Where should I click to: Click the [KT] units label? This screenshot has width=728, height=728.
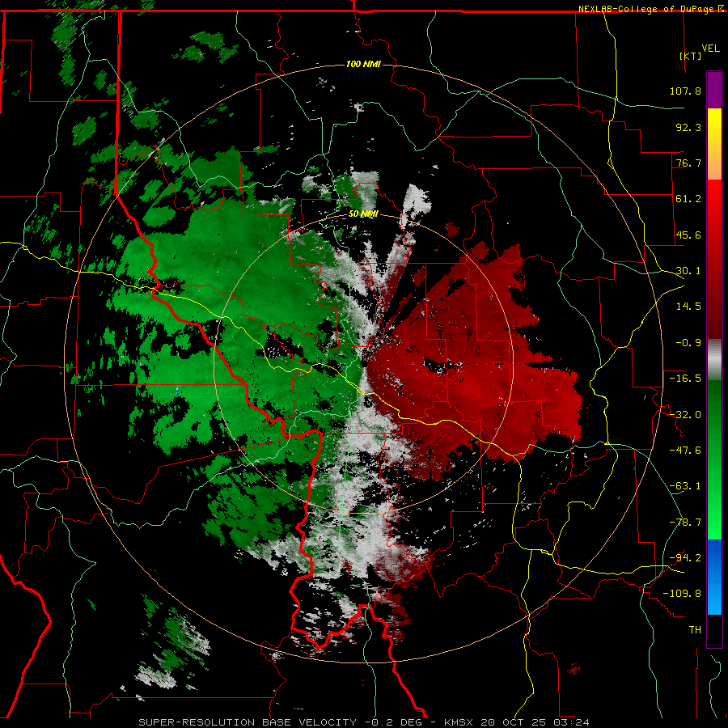pos(691,56)
